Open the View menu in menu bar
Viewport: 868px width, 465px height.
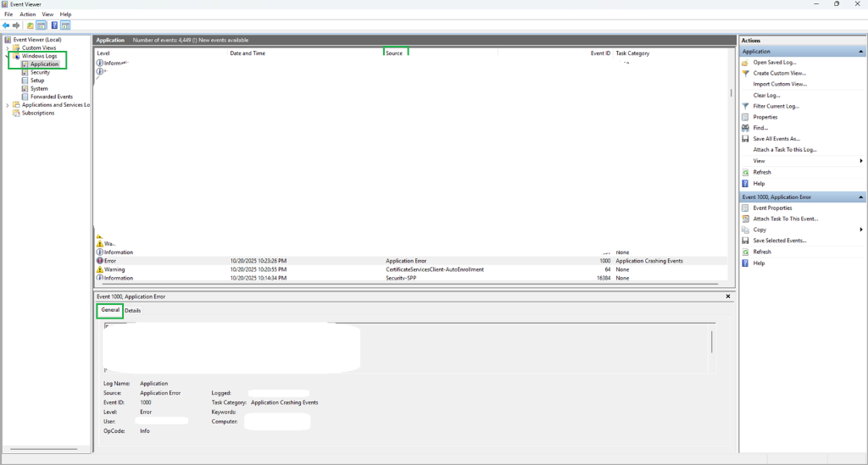click(47, 14)
